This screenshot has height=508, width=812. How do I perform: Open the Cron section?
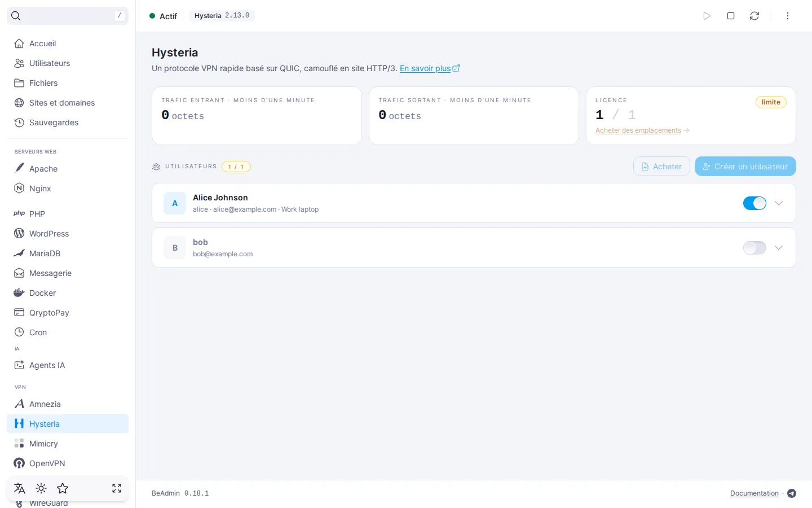point(68,332)
